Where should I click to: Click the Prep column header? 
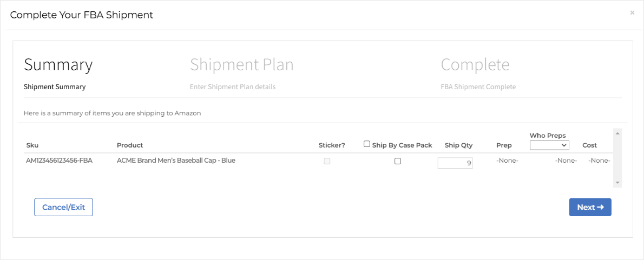(504, 145)
